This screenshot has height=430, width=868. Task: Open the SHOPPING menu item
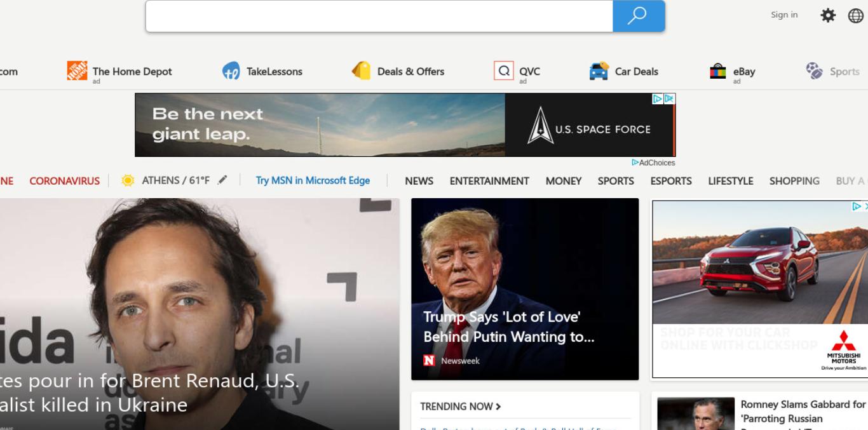[794, 181]
